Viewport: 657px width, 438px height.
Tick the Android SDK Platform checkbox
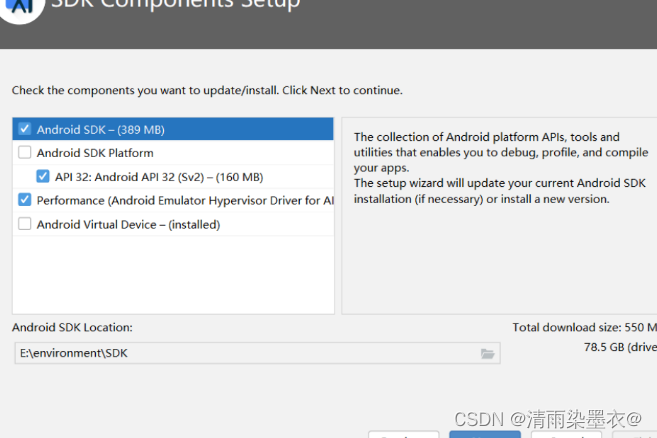point(25,152)
